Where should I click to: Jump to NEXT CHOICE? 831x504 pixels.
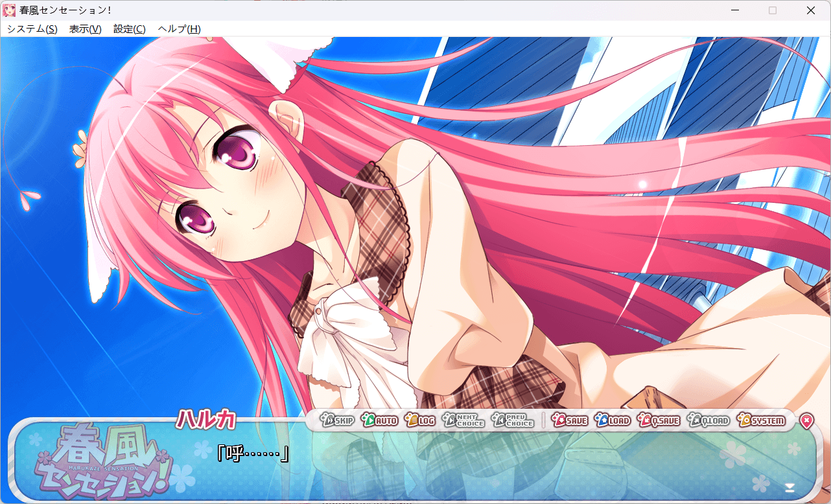(x=463, y=420)
